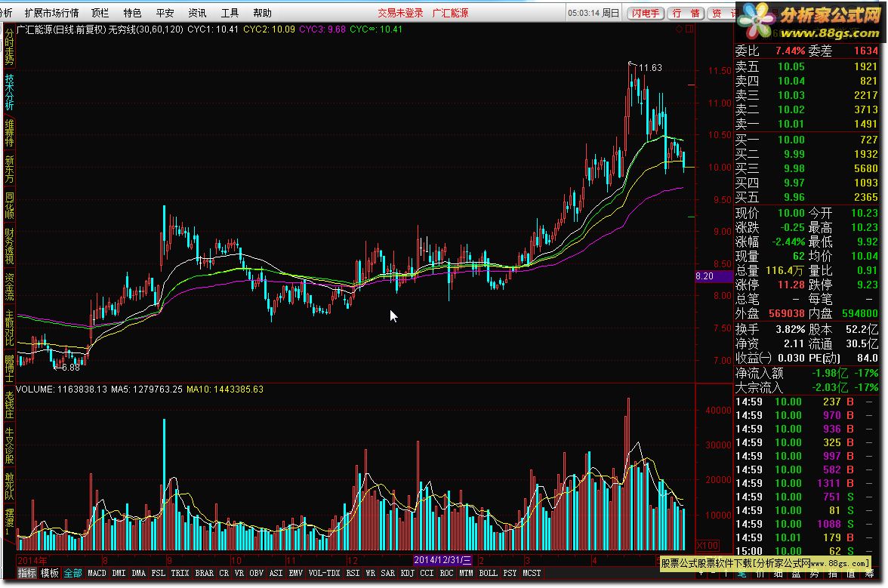Click the magenta CYC3: 9.68 value
This screenshot has height=588, width=888.
(322, 29)
